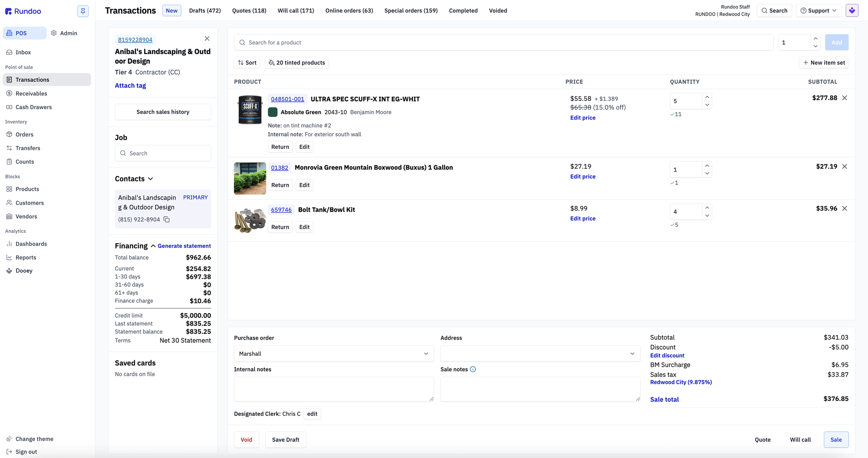Close the customer panel
Viewport: 868px width, 458px height.
[x=207, y=39]
